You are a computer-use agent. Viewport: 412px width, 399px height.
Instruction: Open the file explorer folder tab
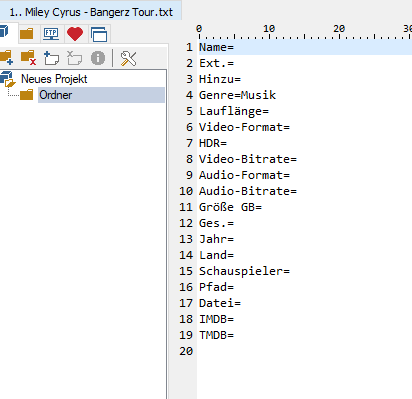[27, 34]
